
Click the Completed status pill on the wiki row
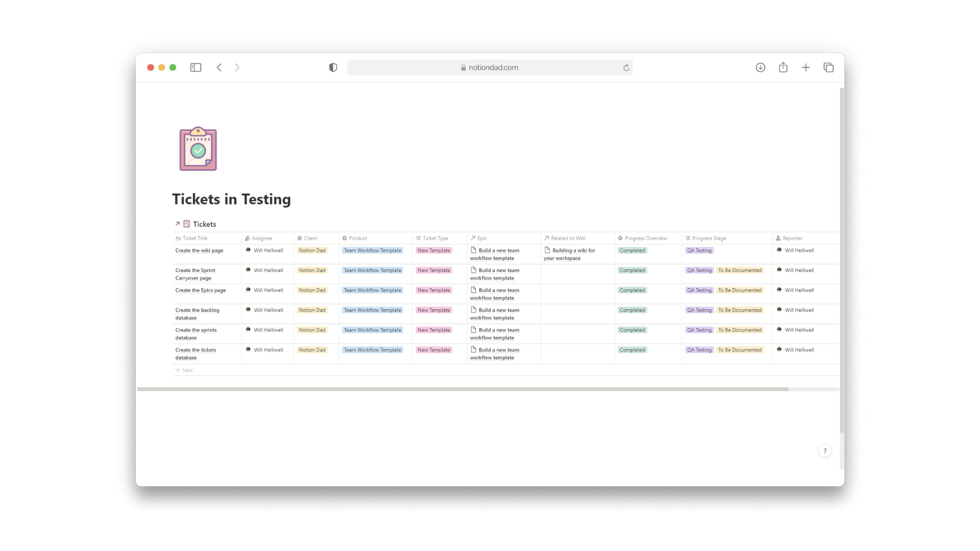pos(632,250)
